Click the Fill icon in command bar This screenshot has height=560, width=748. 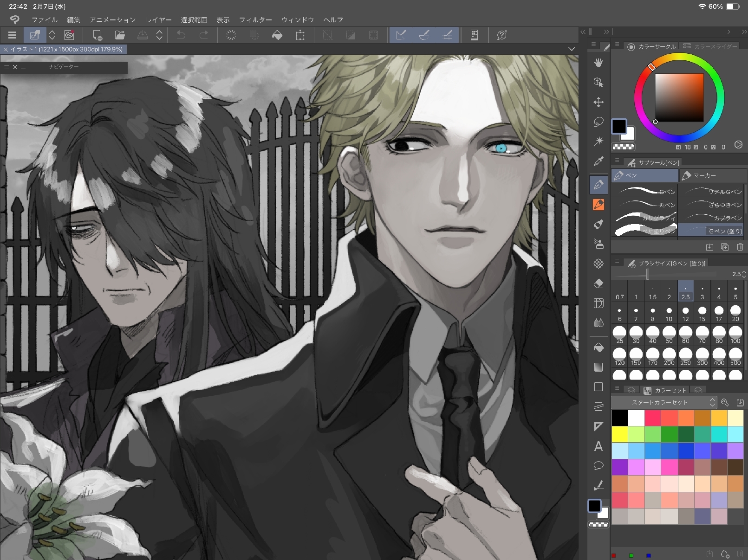277,35
